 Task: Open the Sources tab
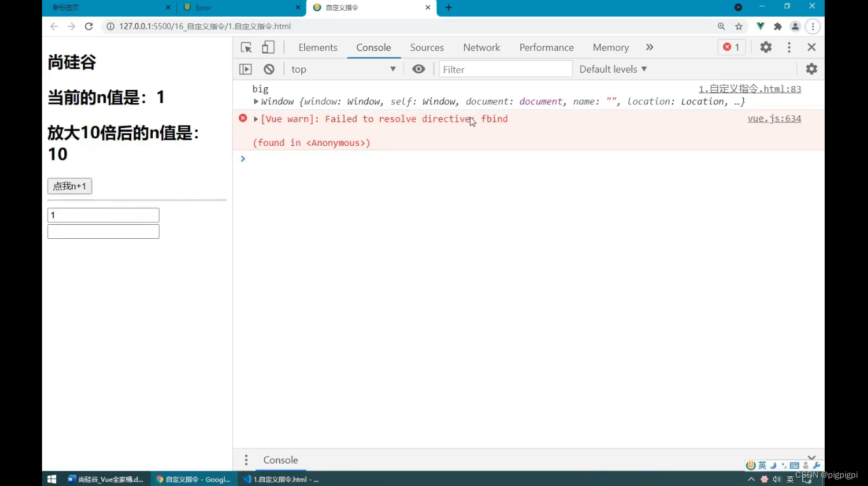click(427, 47)
